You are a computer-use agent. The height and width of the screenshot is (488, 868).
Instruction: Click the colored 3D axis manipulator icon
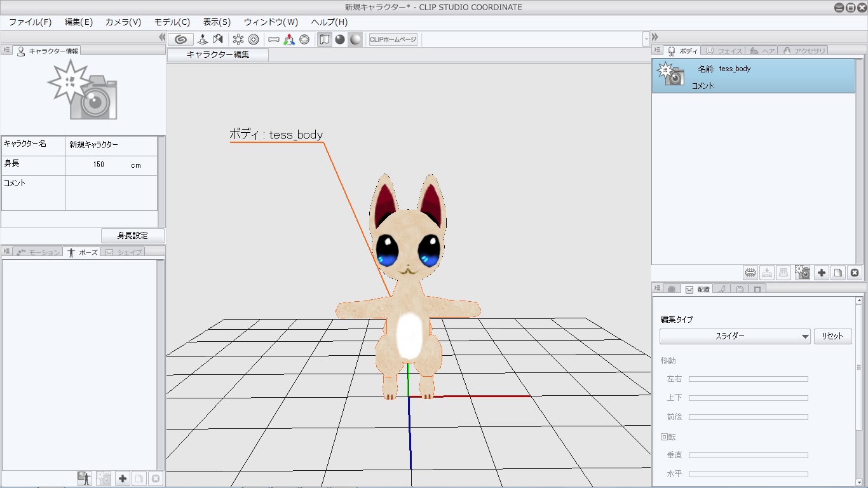pos(289,39)
